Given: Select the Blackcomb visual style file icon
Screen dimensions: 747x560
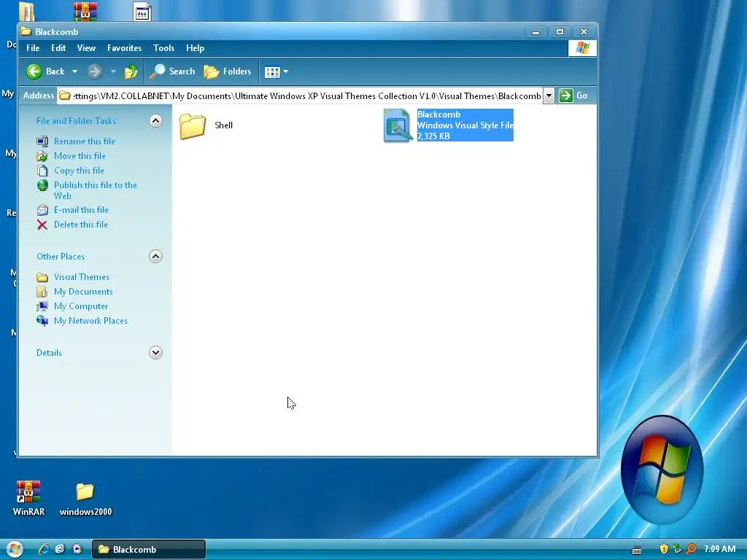Looking at the screenshot, I should 398,125.
